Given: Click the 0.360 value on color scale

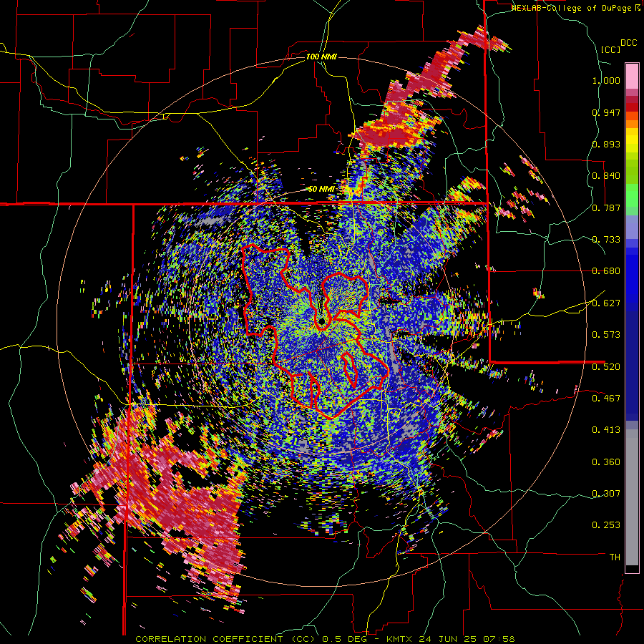Looking at the screenshot, I should pyautogui.click(x=606, y=462).
